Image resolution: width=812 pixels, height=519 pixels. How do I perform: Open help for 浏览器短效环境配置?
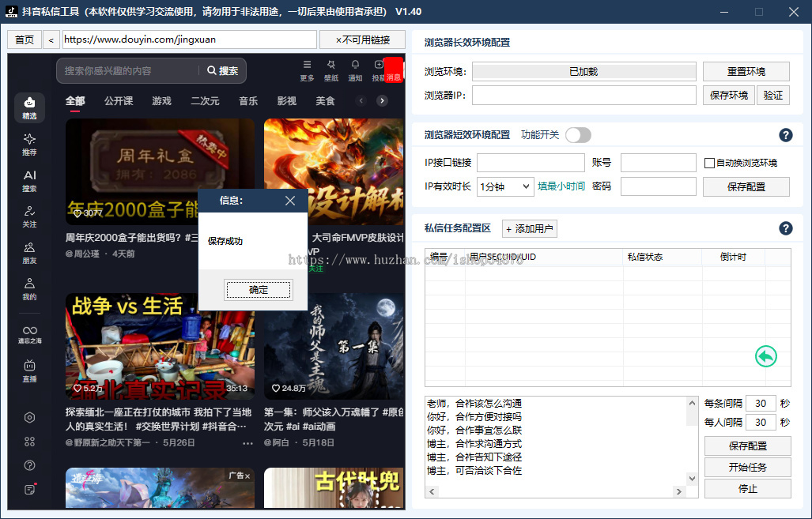(x=785, y=135)
